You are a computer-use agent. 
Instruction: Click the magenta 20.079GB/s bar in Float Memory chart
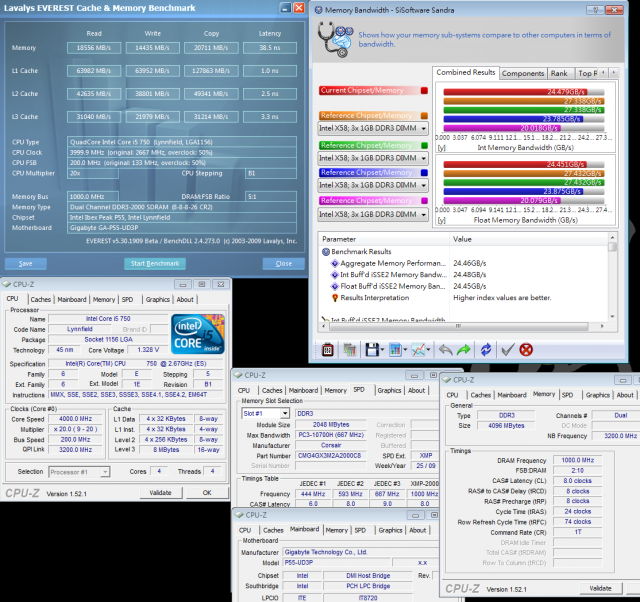coord(502,200)
